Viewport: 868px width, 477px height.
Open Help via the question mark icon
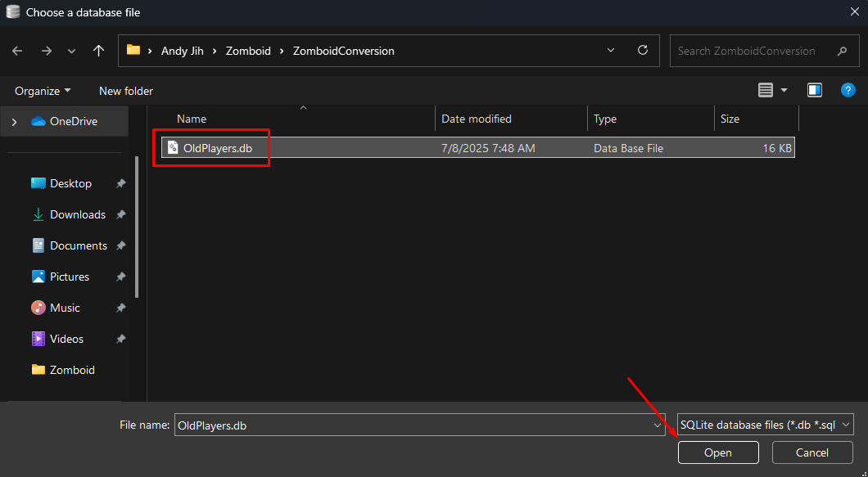pyautogui.click(x=848, y=90)
